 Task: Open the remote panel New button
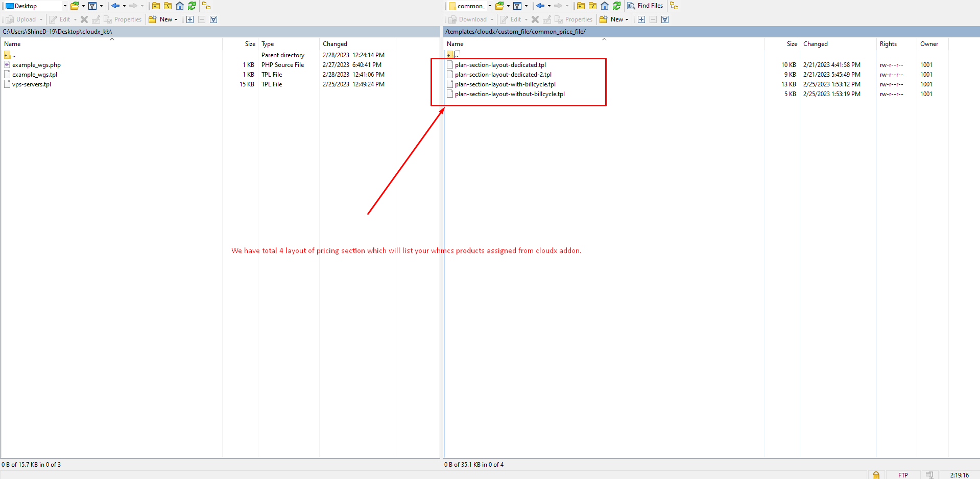pyautogui.click(x=614, y=19)
